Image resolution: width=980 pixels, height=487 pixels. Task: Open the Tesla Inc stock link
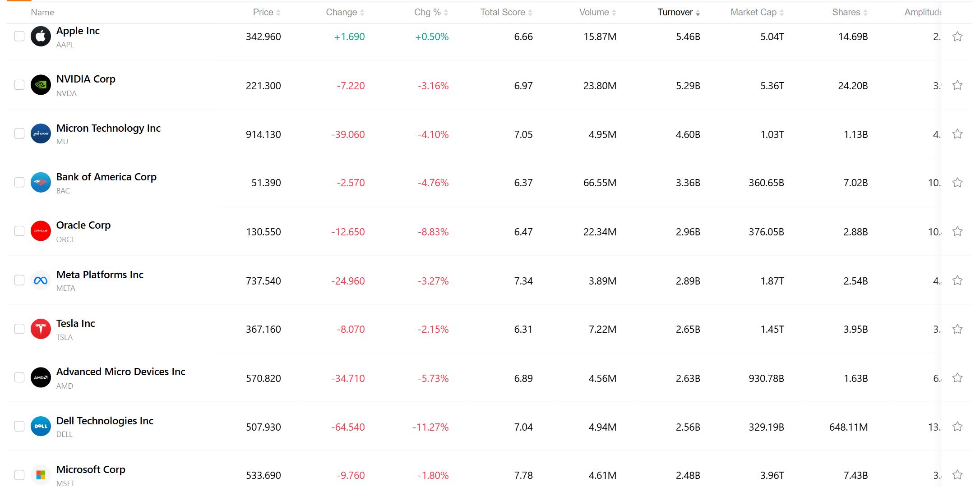[x=75, y=323]
